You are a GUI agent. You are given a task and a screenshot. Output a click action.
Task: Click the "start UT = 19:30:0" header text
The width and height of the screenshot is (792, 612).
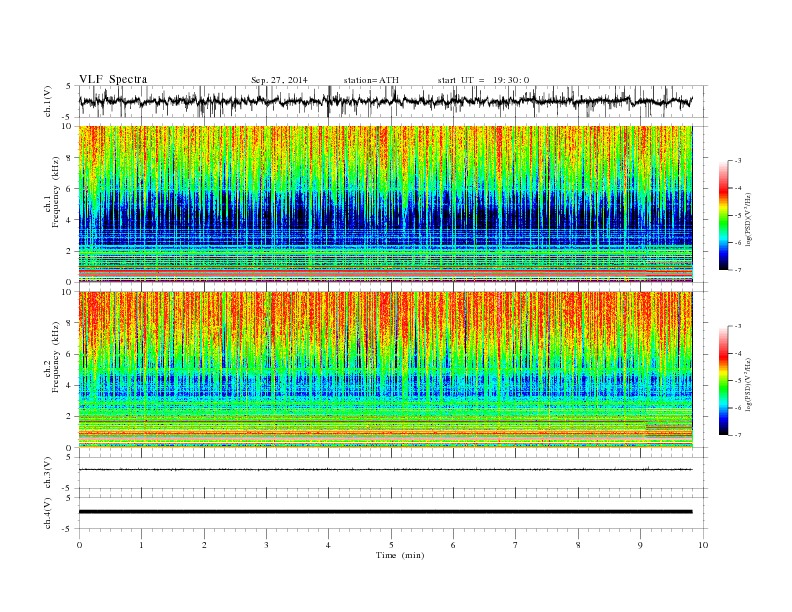click(483, 80)
